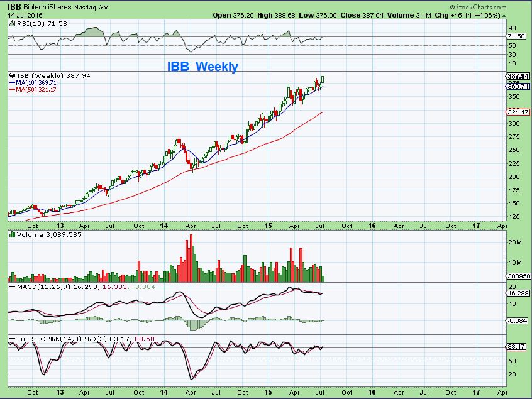
Task: Select the Biotech iShares fund name
Action: coord(48,7)
